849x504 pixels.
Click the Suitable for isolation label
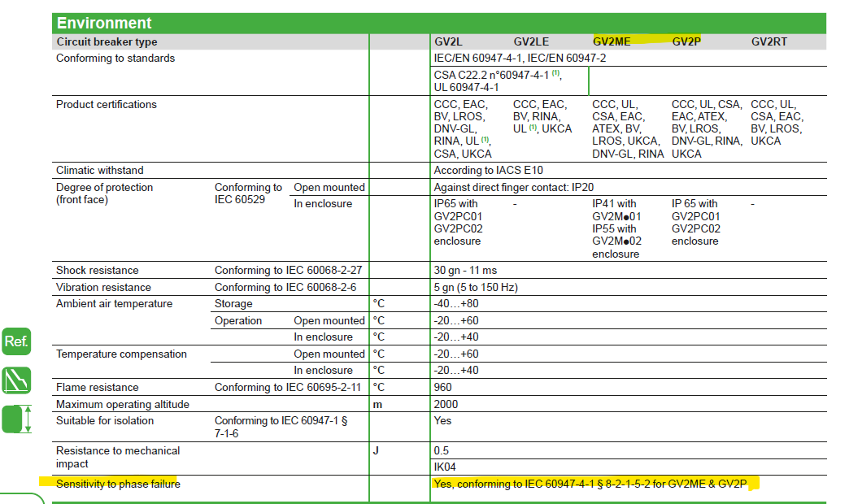[x=105, y=420]
